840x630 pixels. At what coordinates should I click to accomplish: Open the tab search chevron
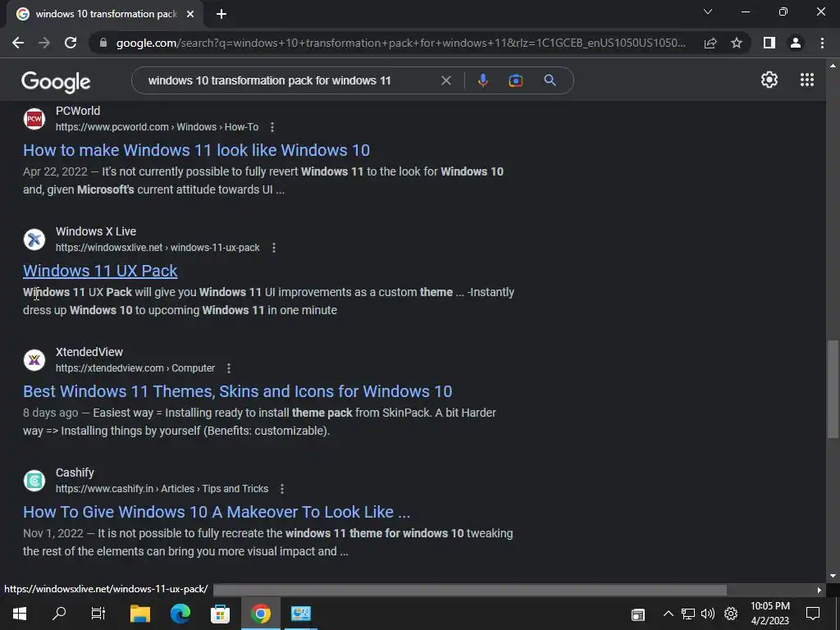click(708, 11)
